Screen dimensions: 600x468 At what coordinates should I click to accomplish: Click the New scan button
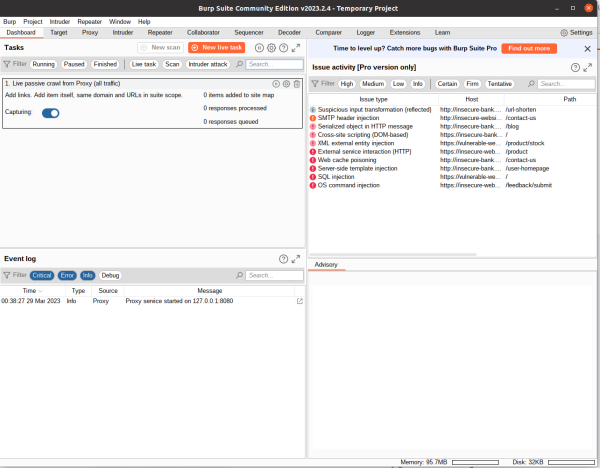point(161,47)
